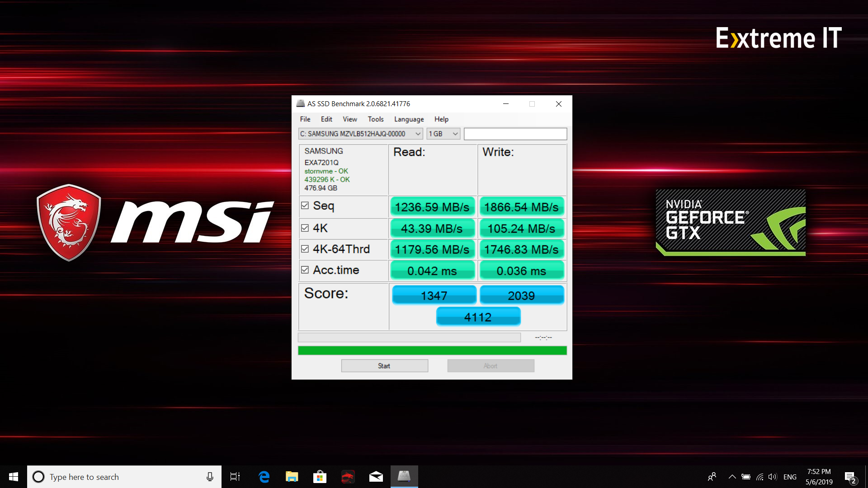Image resolution: width=868 pixels, height=488 pixels.
Task: Launch Microsoft Edge from the taskbar
Action: click(x=264, y=477)
